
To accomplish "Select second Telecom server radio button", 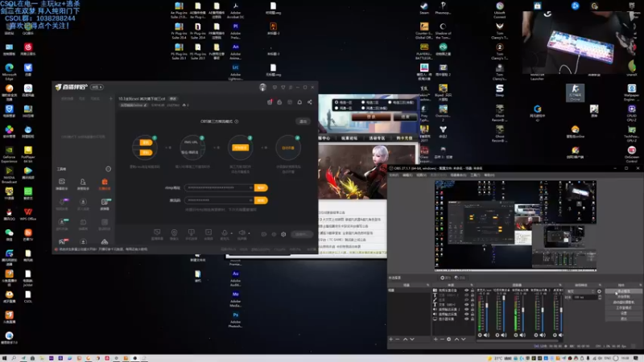I will coord(363,102).
